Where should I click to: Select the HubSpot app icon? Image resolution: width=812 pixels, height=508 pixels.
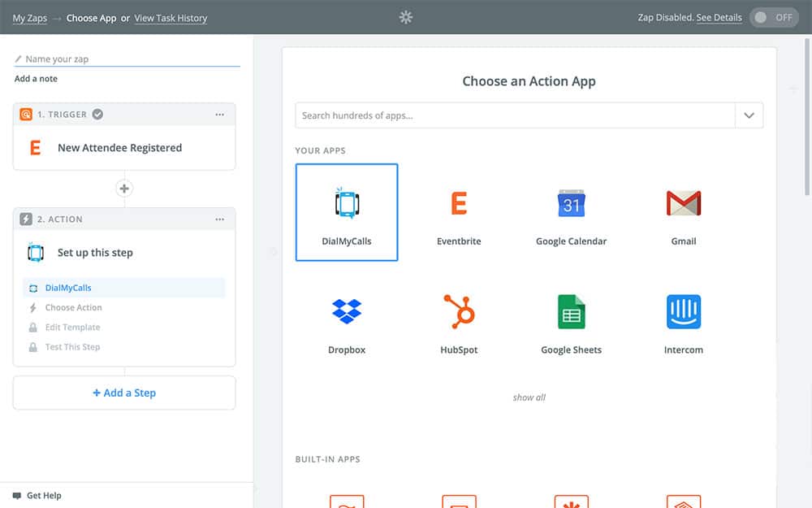click(459, 312)
